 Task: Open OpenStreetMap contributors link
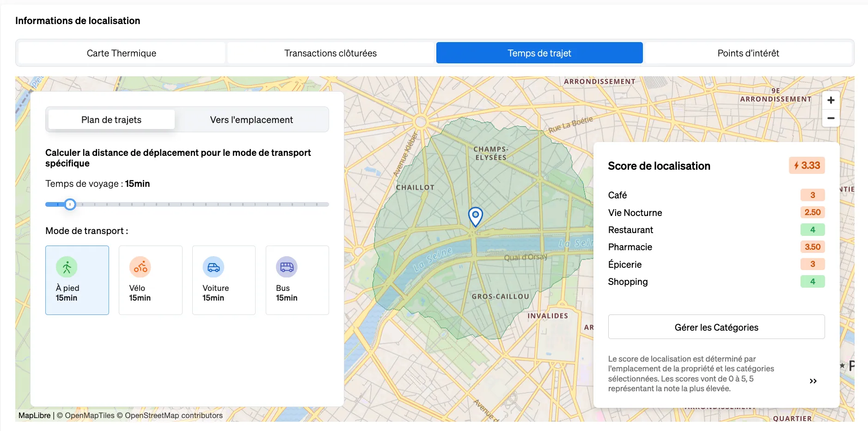(170, 415)
